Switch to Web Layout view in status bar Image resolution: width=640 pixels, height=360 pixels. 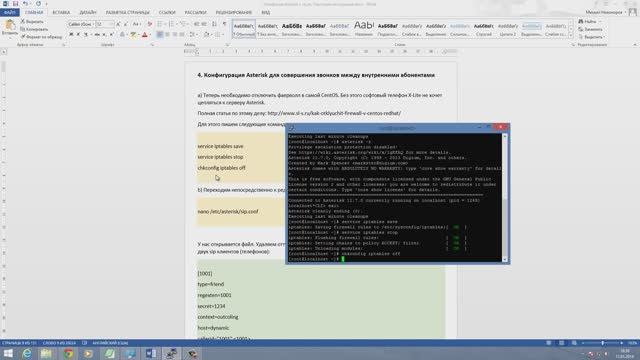pos(574,343)
